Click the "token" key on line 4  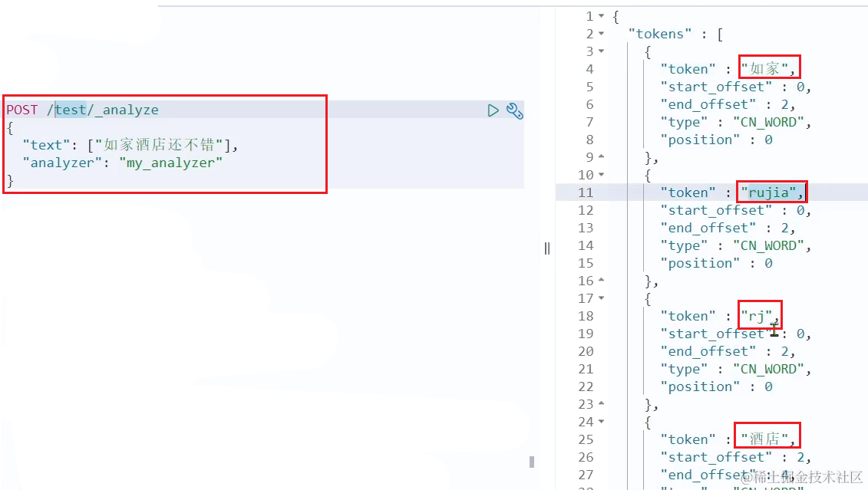[688, 69]
